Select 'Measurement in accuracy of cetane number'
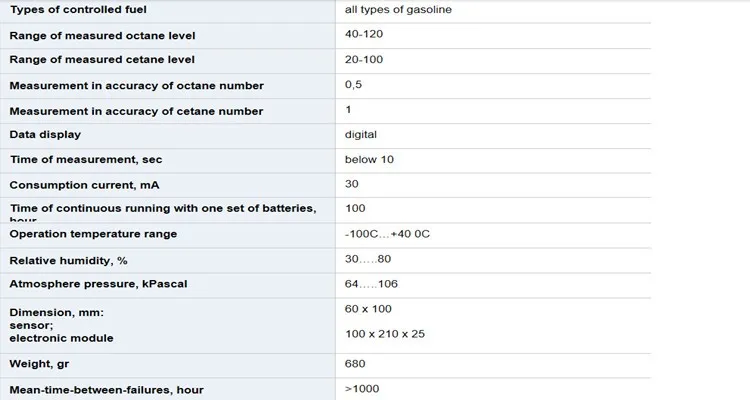 tap(136, 111)
